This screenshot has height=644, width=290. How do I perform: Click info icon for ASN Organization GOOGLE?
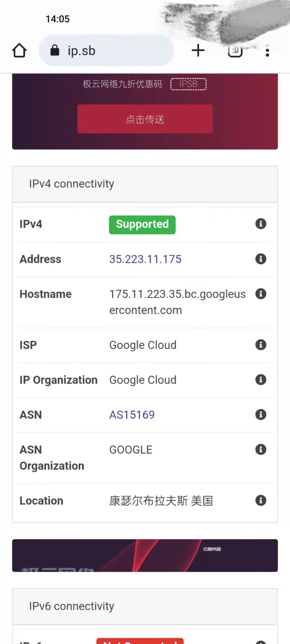coord(261,449)
